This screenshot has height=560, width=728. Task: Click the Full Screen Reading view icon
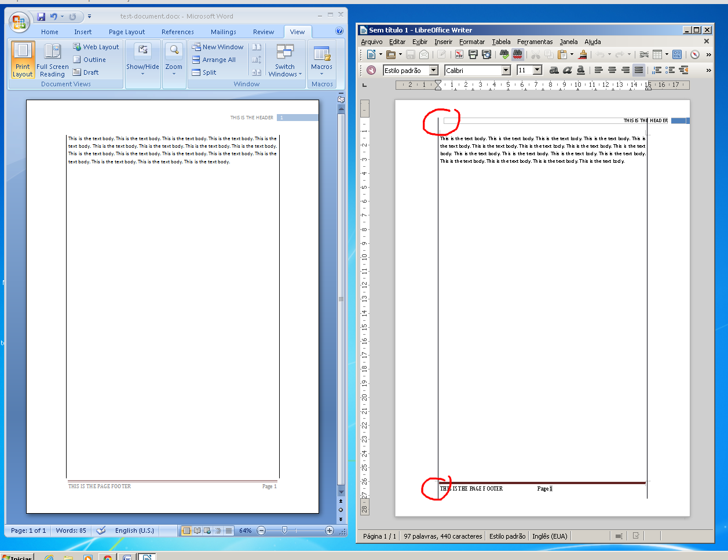click(x=52, y=60)
